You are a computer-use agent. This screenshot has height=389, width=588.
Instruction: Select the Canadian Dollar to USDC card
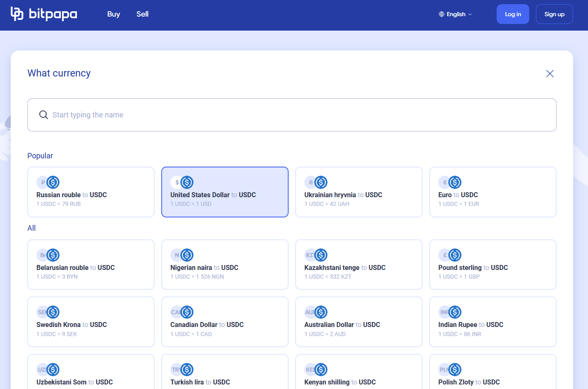point(225,322)
